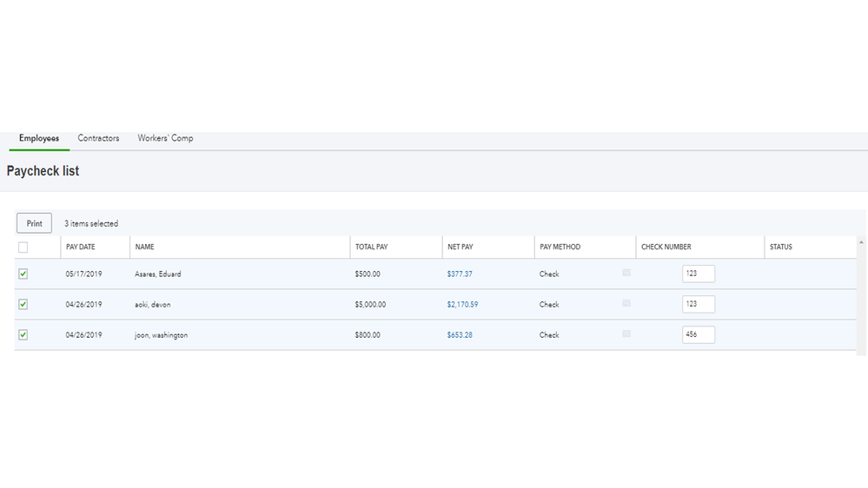Click the small gray icon in aoki row

click(626, 303)
